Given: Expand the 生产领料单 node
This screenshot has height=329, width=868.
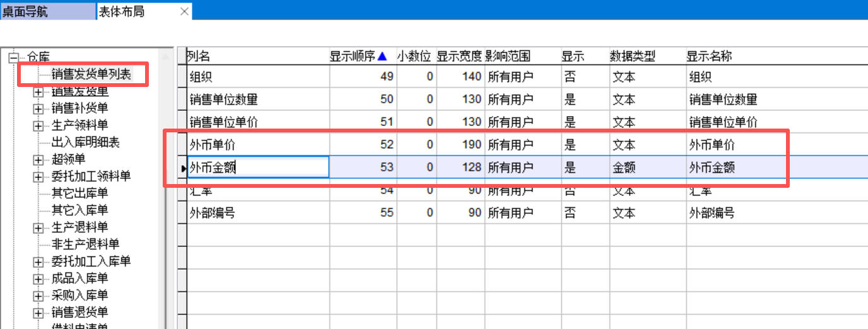Looking at the screenshot, I should (x=39, y=125).
